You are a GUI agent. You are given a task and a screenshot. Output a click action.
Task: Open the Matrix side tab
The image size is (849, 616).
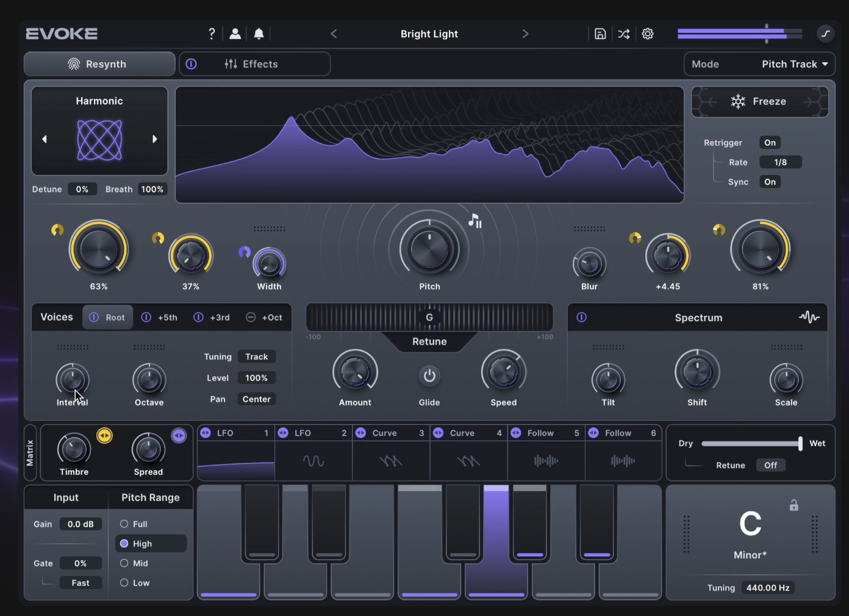pyautogui.click(x=30, y=453)
